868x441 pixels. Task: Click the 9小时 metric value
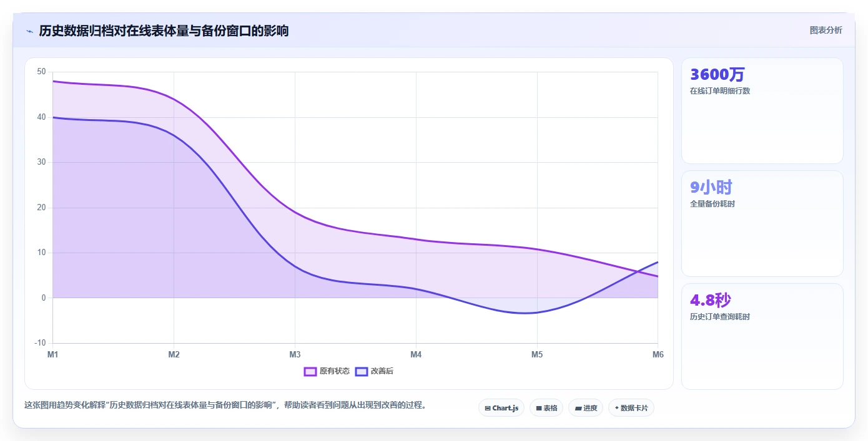(711, 187)
